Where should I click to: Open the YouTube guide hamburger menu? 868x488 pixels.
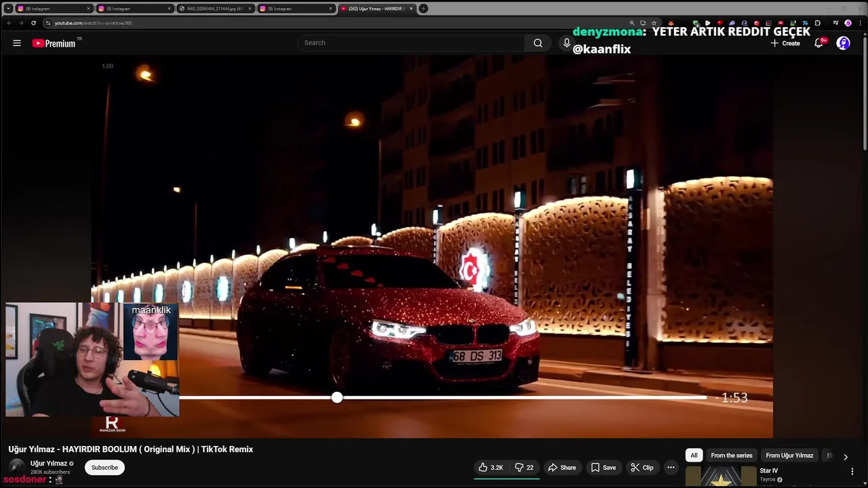tap(16, 43)
